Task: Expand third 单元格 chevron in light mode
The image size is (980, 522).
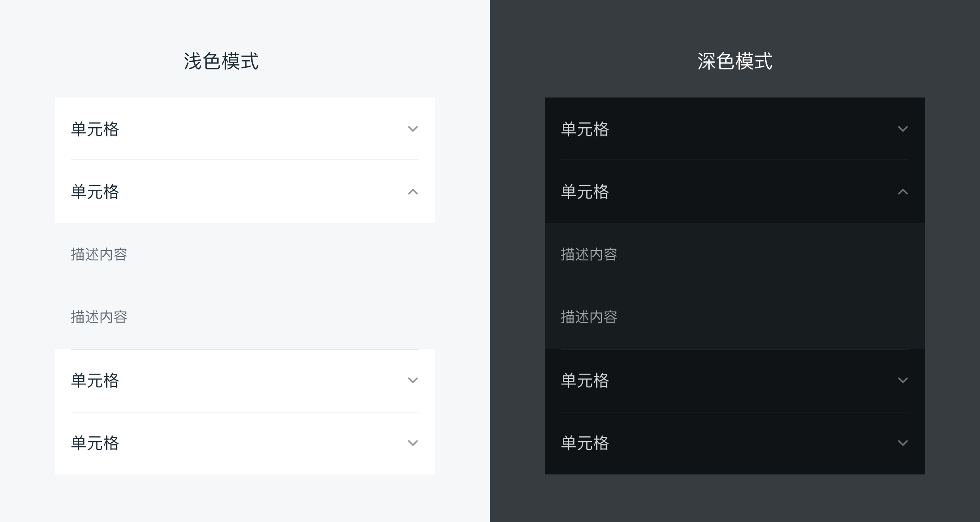Action: click(x=413, y=380)
